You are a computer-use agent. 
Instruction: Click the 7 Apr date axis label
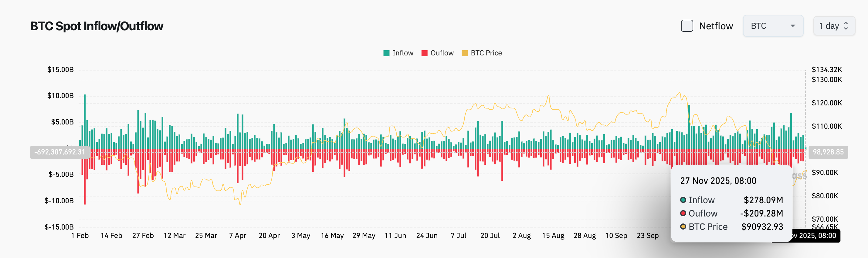(238, 236)
